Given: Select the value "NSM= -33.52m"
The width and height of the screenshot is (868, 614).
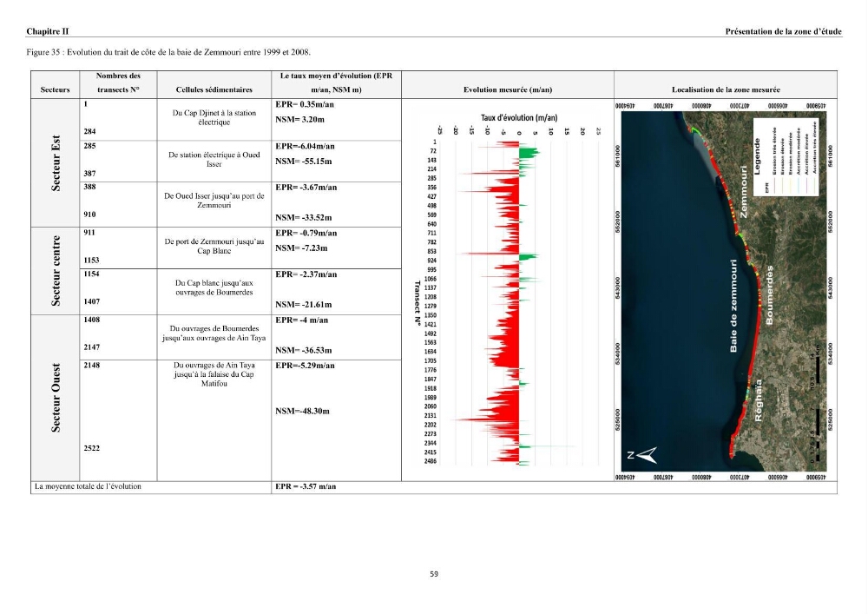Looking at the screenshot, I should pos(303,218).
